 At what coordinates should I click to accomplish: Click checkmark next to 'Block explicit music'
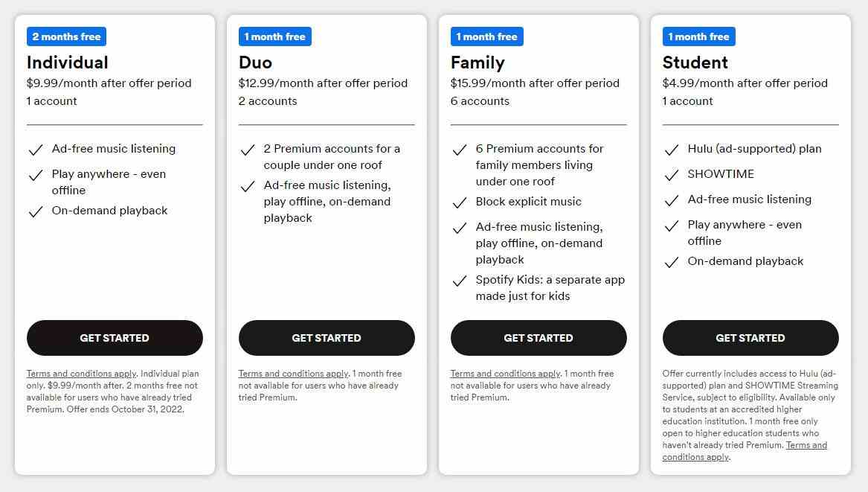(460, 202)
